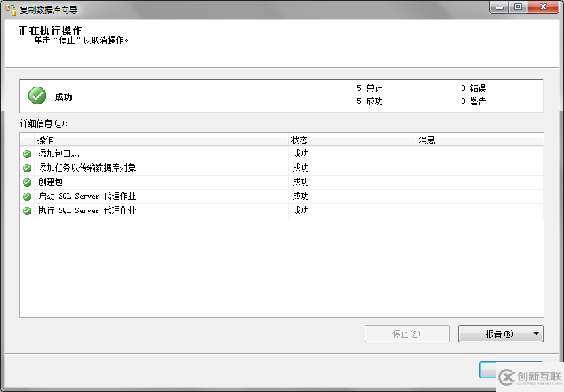Click the green check icon beside 添加包日志

[27, 154]
